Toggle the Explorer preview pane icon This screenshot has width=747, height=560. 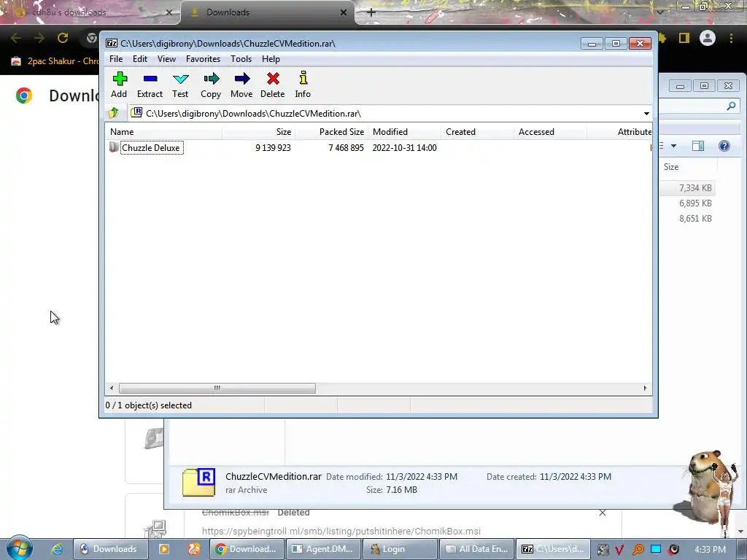[x=698, y=146]
